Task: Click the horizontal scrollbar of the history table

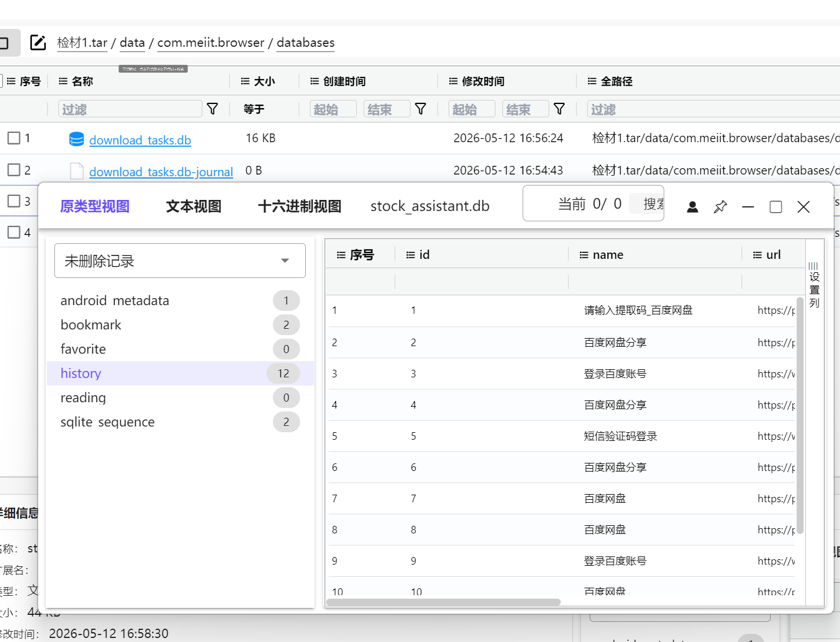Action: tap(443, 602)
